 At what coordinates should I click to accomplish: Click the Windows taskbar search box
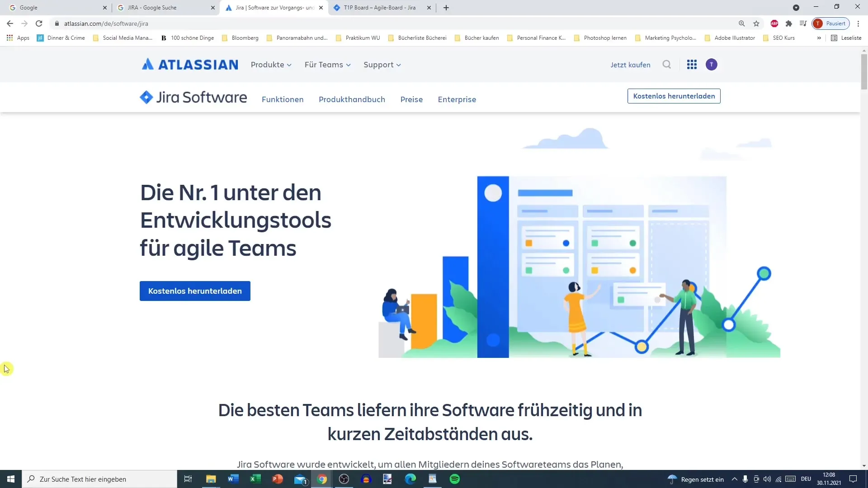coord(99,479)
